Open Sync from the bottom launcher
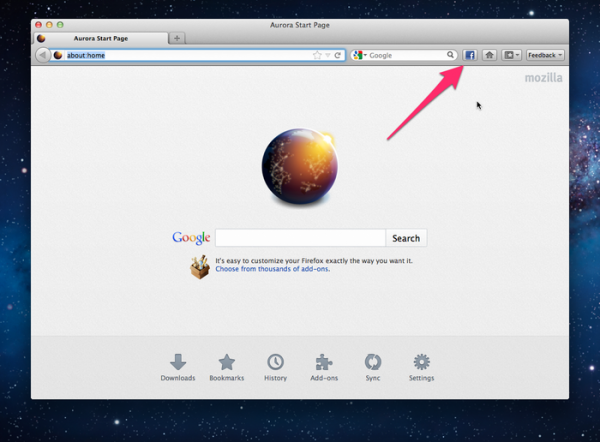This screenshot has height=442, width=600. [373, 367]
